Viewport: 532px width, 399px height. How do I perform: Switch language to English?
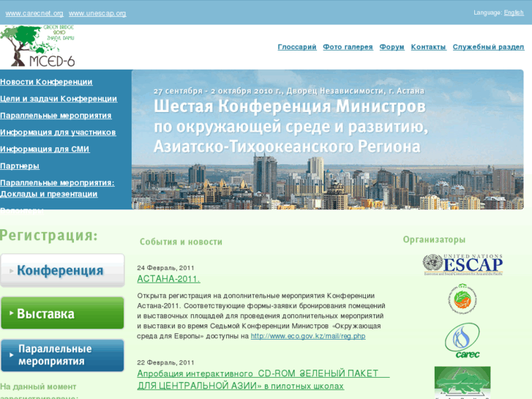tap(514, 13)
